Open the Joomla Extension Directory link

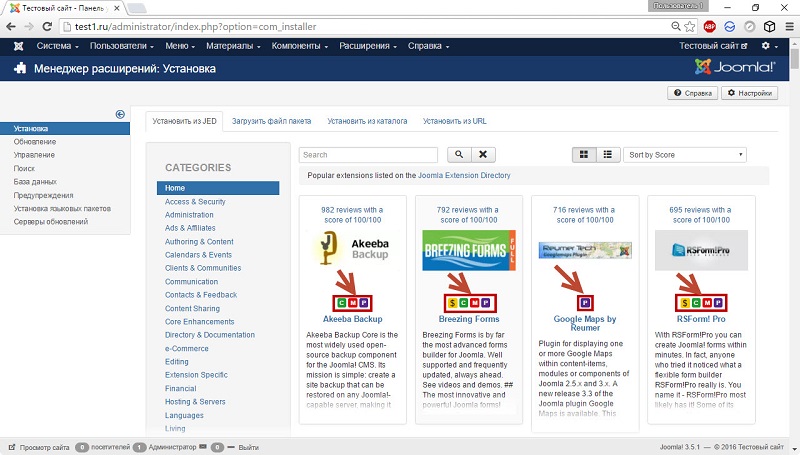[464, 175]
